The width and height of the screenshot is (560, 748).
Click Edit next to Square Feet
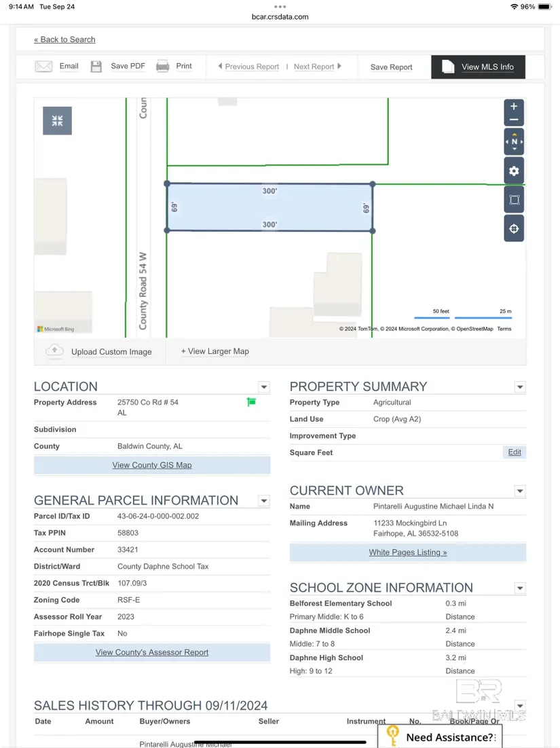point(515,452)
